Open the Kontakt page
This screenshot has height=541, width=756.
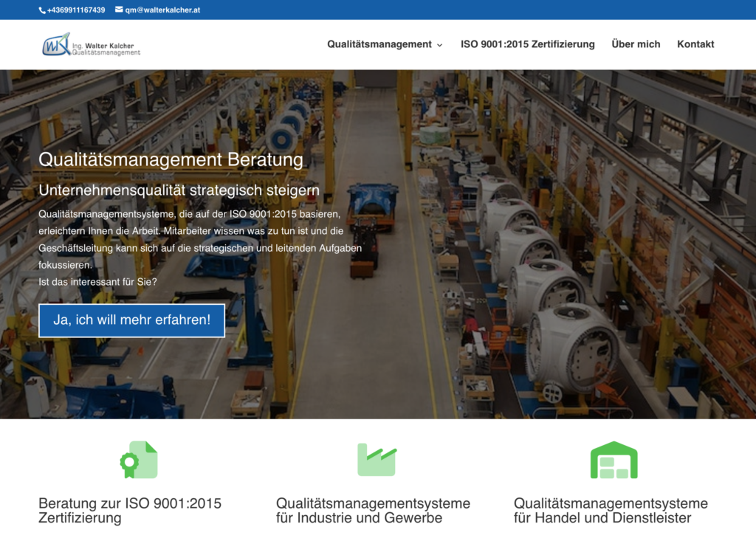tap(695, 44)
